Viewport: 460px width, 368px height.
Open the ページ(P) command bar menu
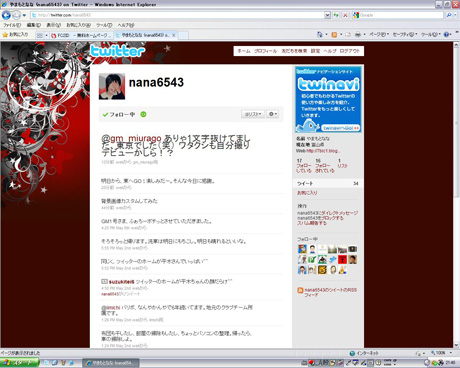tap(379, 34)
